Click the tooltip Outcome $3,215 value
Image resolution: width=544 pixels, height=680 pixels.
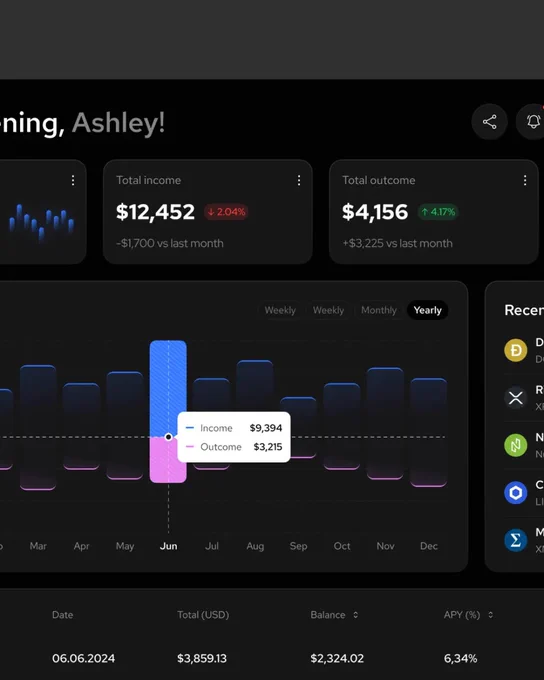[268, 447]
